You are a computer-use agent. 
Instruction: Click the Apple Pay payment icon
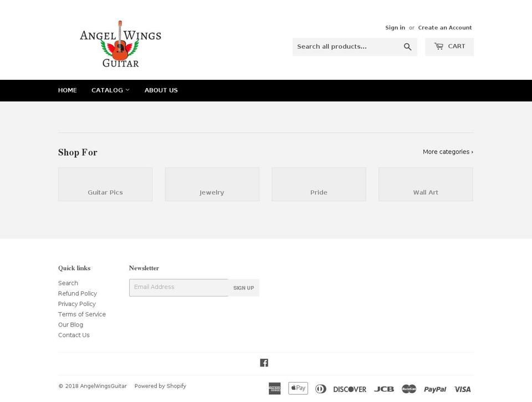298,388
